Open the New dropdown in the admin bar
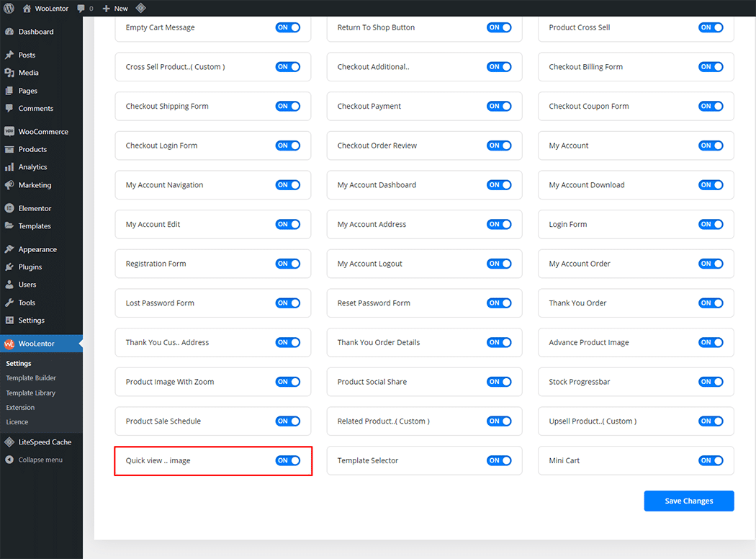This screenshot has height=559, width=756. [114, 9]
